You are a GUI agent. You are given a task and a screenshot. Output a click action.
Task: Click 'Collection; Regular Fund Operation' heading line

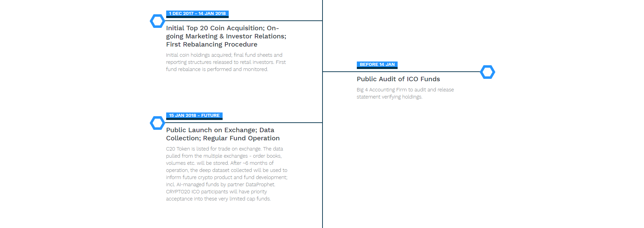(223, 138)
